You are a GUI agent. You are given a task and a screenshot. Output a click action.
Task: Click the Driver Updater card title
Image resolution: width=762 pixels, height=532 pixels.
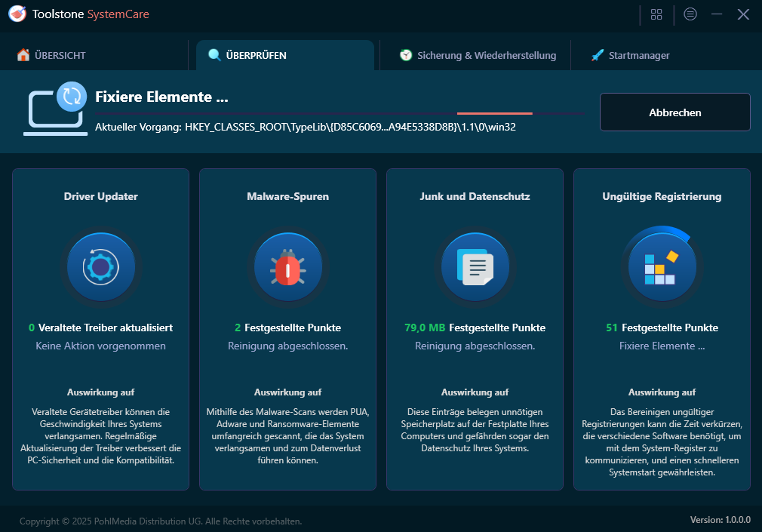click(x=100, y=196)
